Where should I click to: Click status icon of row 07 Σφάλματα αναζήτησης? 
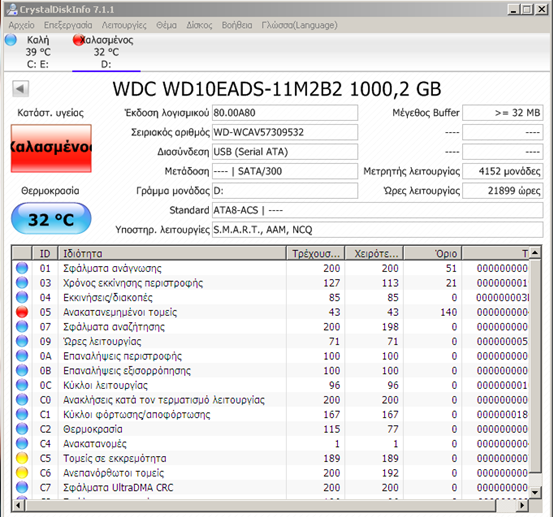click(x=22, y=327)
